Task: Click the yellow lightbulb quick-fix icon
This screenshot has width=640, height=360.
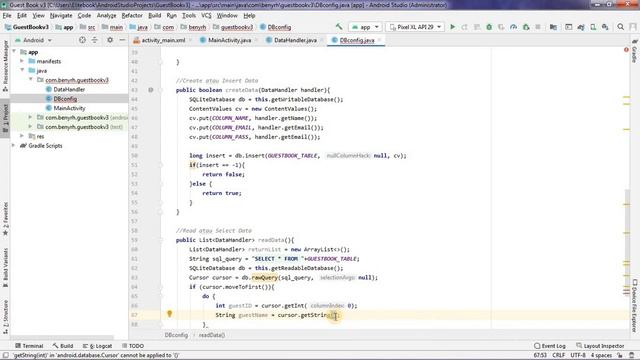Action: [x=169, y=313]
